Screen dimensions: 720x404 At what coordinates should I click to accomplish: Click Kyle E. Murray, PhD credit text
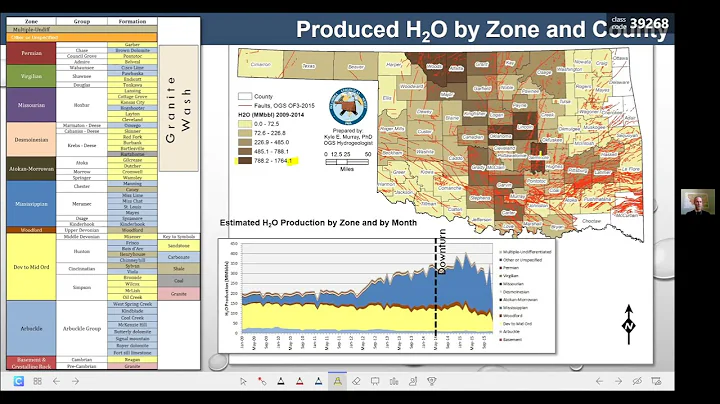348,137
